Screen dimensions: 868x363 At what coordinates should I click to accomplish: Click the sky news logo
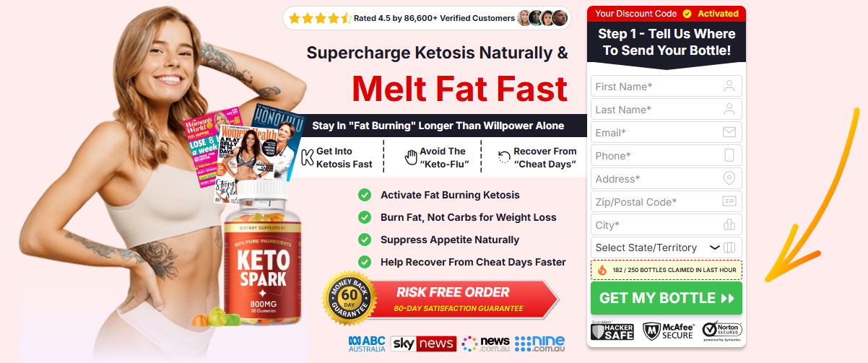click(423, 344)
